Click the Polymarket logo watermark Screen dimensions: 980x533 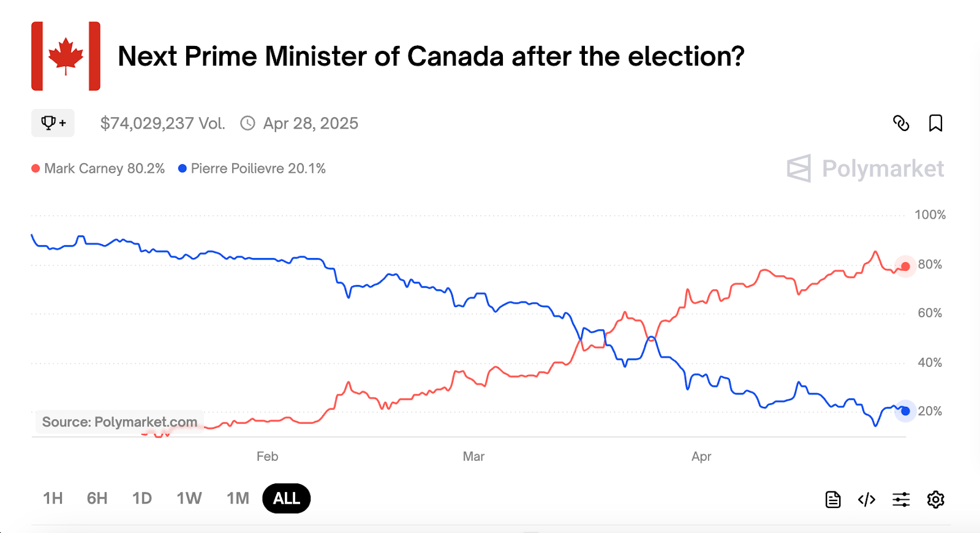865,168
